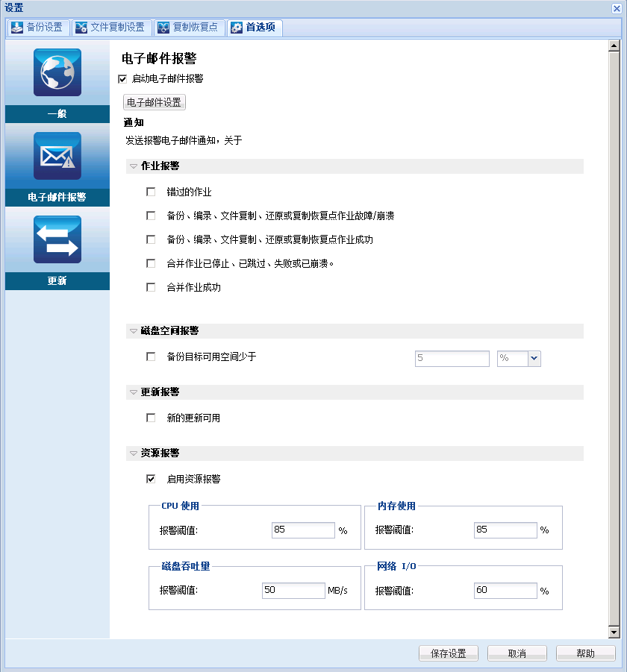Viewport: 627px width, 672px height.
Task: Collapse the 磁盘空间报警 section
Action: point(134,331)
